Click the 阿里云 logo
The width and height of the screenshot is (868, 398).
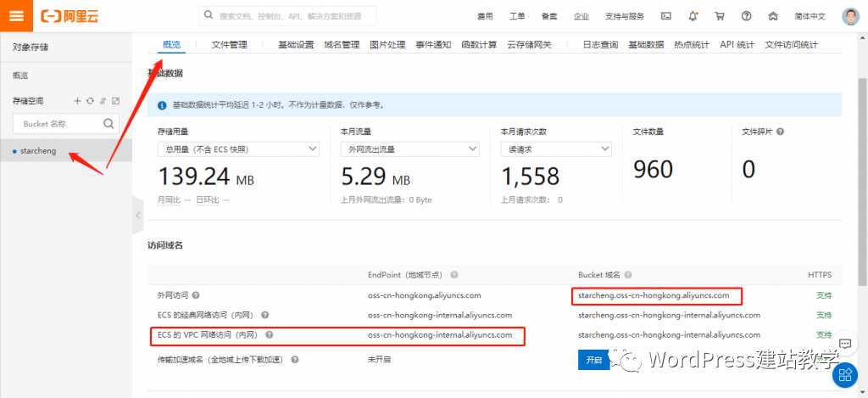[x=70, y=16]
